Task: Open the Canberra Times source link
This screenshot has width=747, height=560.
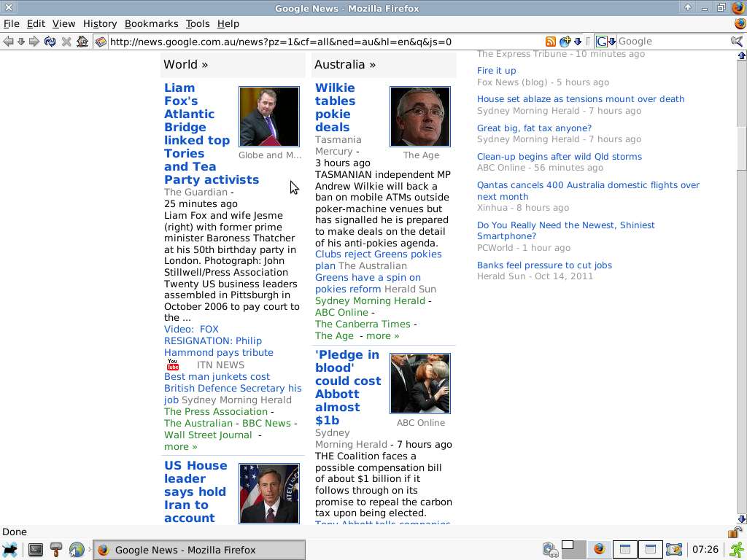Action: click(x=363, y=324)
